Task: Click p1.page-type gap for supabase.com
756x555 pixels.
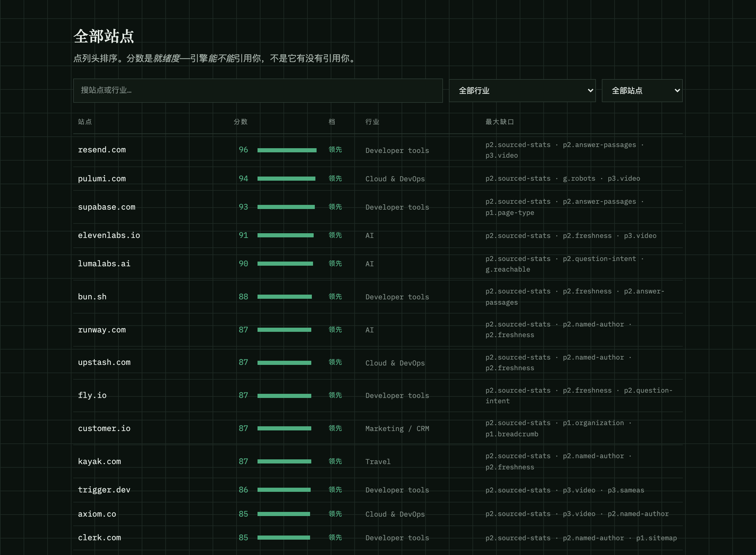Action: 510,213
